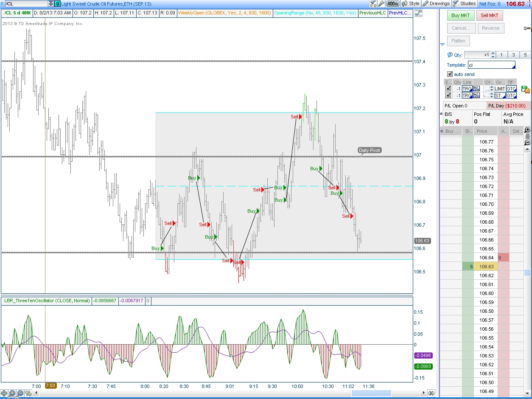This screenshot has width=532, height=399.
Task: Click the Flatten button
Action: [458, 41]
